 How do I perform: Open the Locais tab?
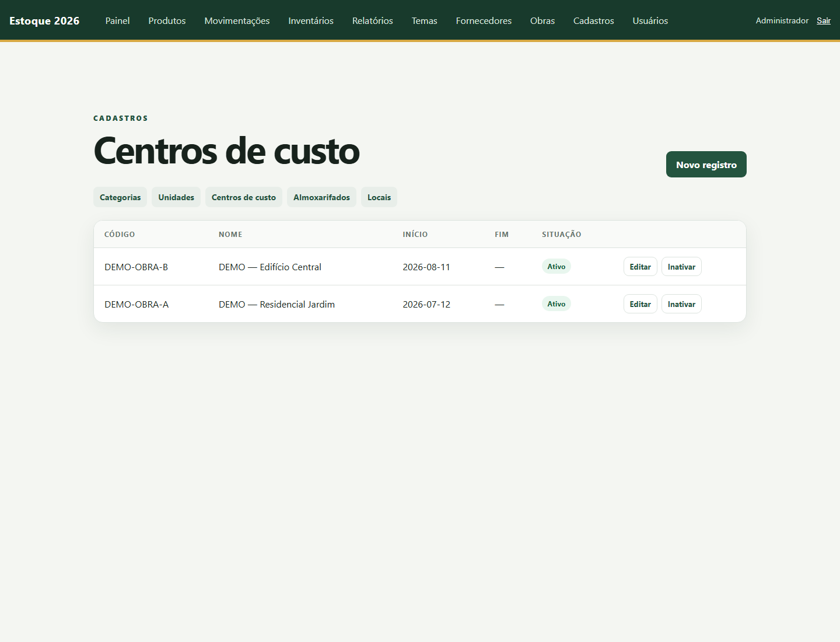[379, 197]
